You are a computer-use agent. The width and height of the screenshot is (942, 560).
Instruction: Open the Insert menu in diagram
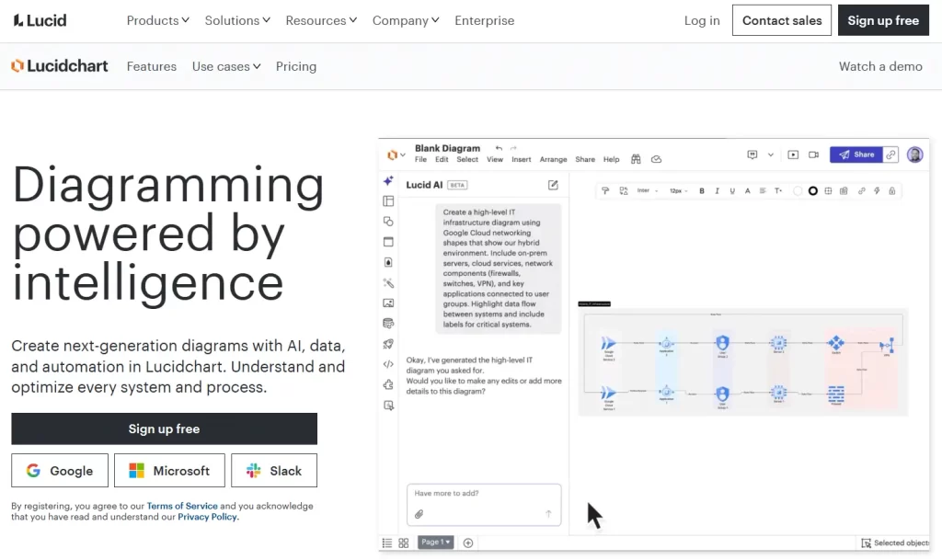click(521, 159)
